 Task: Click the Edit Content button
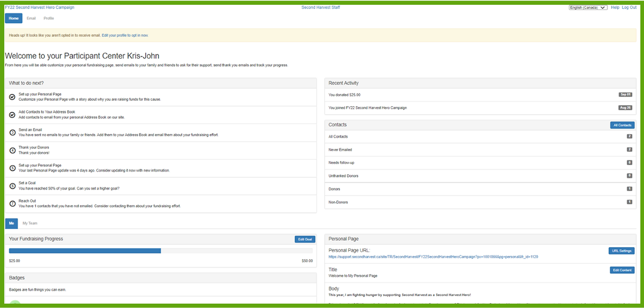click(622, 270)
